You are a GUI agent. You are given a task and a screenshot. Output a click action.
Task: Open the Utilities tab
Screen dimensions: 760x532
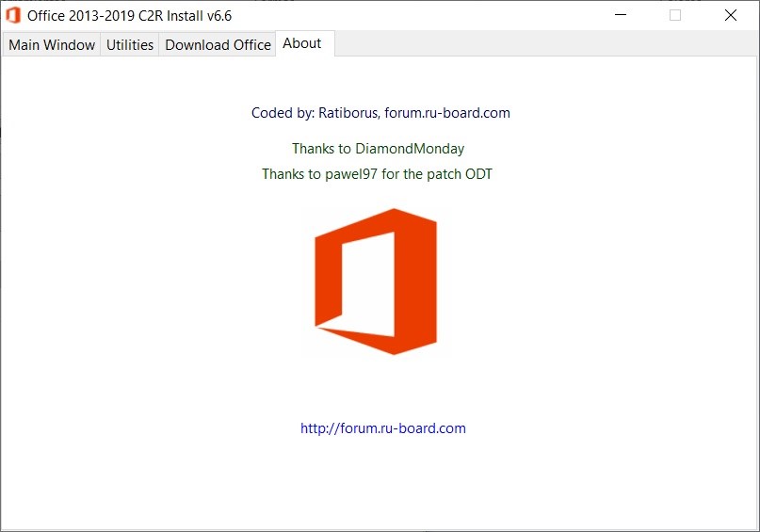pos(130,44)
